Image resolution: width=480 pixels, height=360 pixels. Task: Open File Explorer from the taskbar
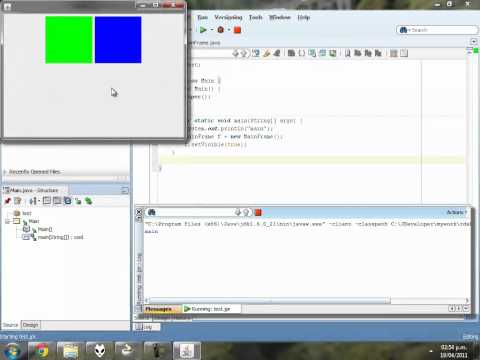pos(70,351)
